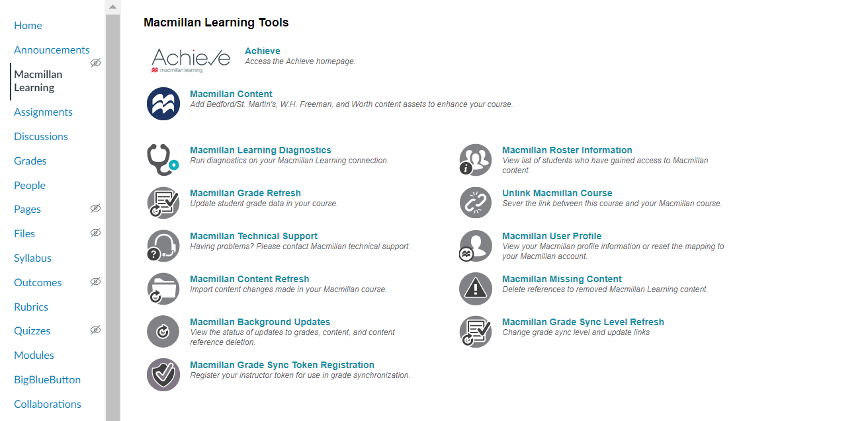Click the Roster Information people icon

(x=475, y=159)
